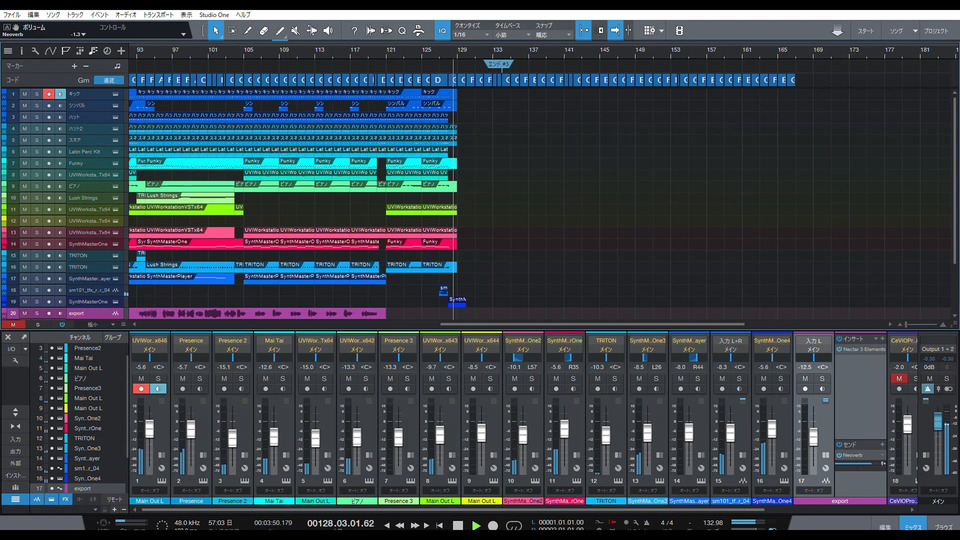Open the トランスポート menu
This screenshot has height=540, width=960.
tap(158, 15)
